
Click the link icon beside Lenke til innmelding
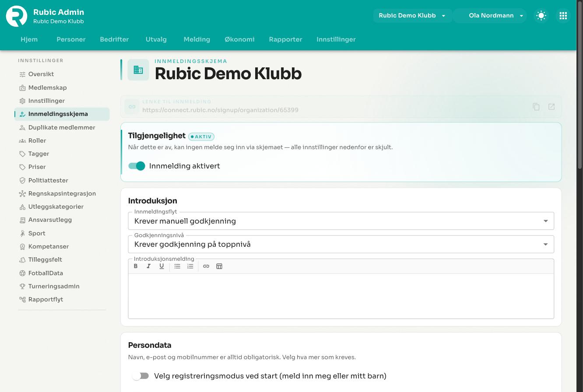[132, 107]
